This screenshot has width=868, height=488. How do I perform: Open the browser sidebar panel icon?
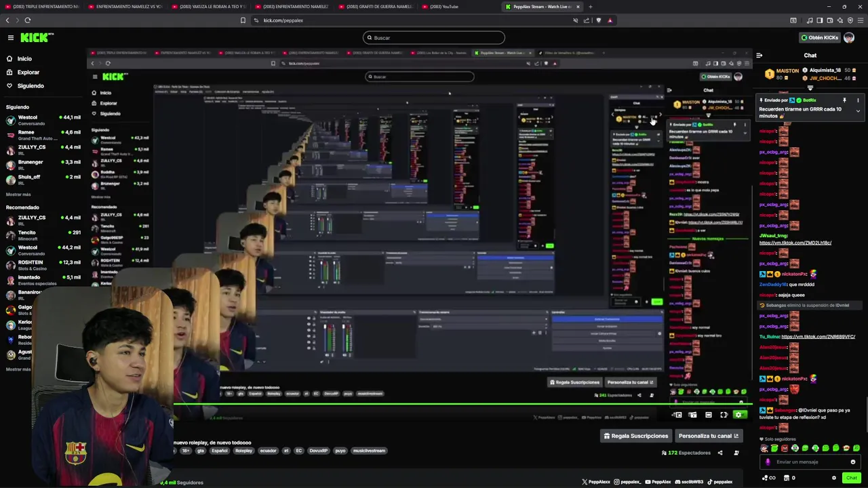click(819, 20)
